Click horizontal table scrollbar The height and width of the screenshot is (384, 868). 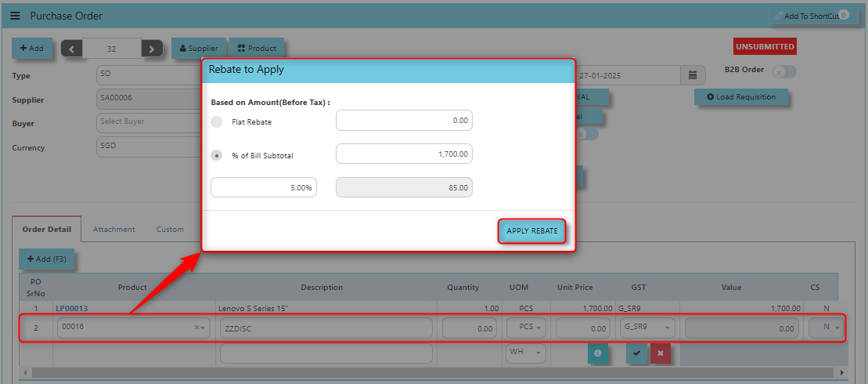pyautogui.click(x=432, y=372)
